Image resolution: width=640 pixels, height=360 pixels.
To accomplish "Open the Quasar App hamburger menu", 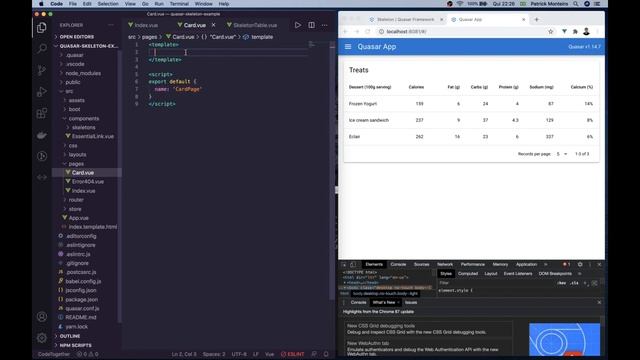I will tap(348, 47).
